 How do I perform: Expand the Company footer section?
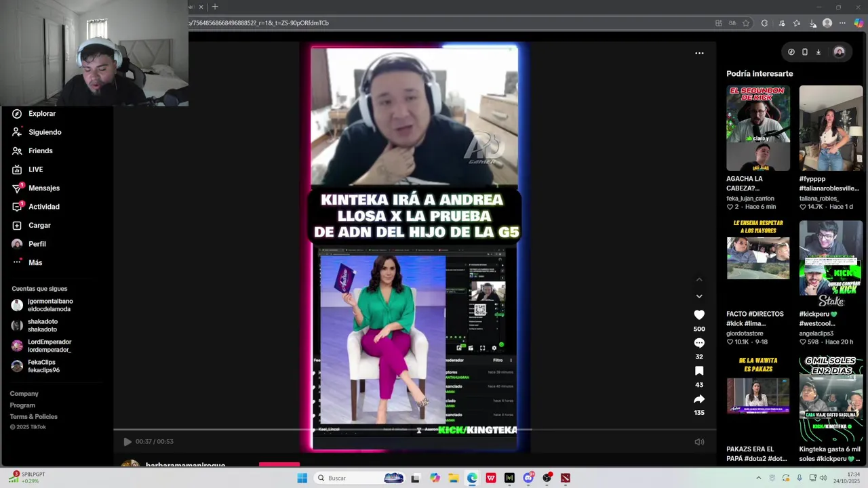click(x=24, y=394)
